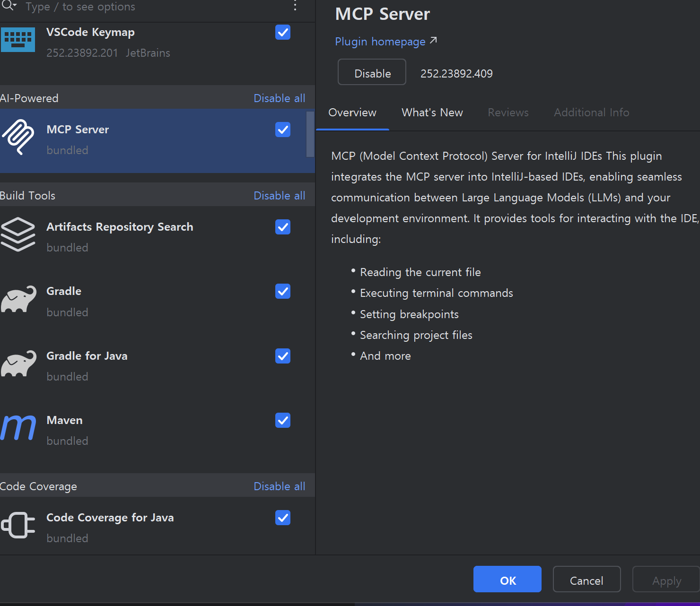Viewport: 700px width, 606px height.
Task: Select the Maven plugin name
Action: coord(64,420)
